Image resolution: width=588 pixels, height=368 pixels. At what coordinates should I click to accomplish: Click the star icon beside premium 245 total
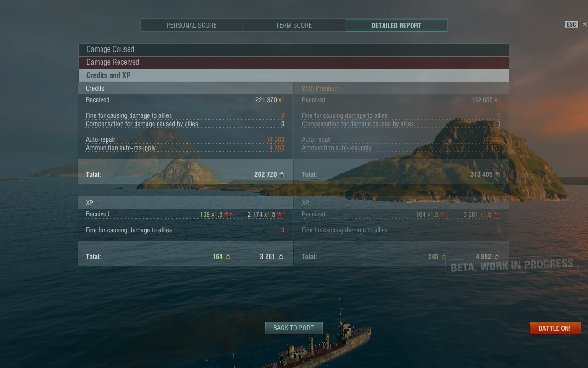[x=444, y=257]
